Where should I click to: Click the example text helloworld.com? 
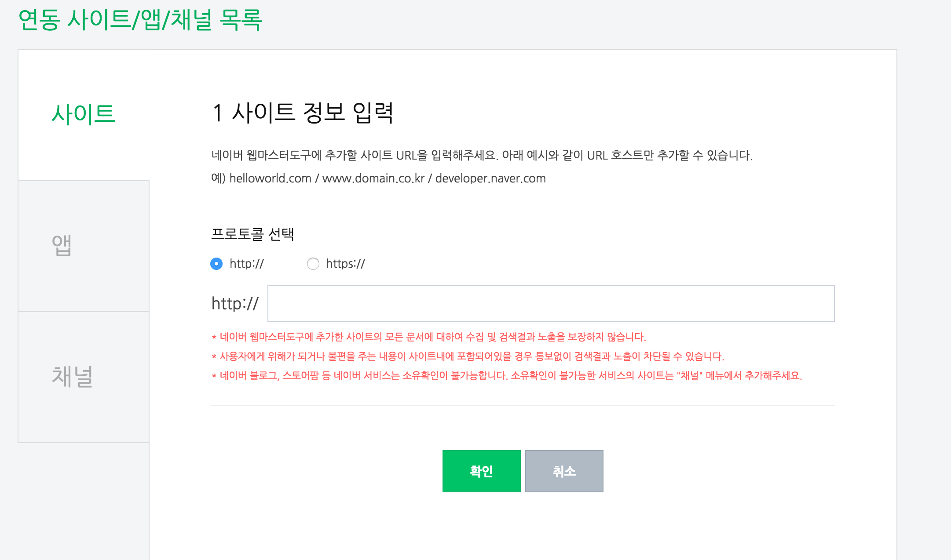(268, 178)
